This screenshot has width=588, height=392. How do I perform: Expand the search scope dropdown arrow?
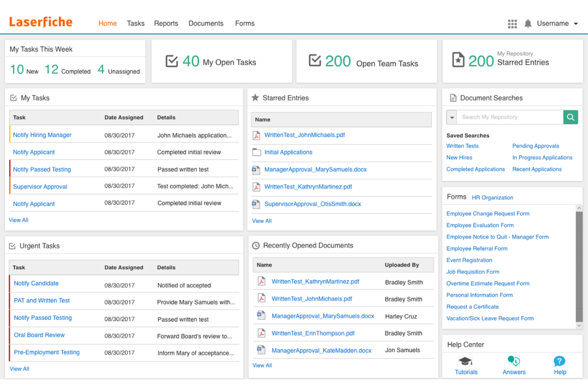click(452, 117)
